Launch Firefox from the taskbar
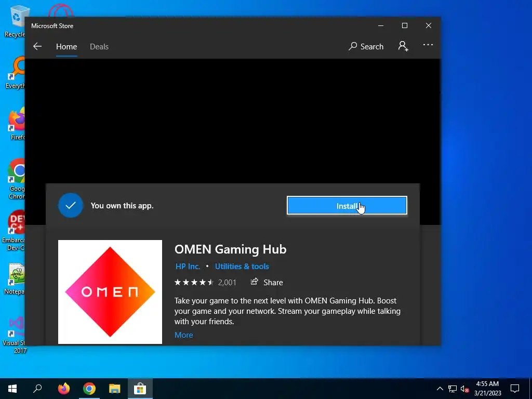 click(63, 389)
